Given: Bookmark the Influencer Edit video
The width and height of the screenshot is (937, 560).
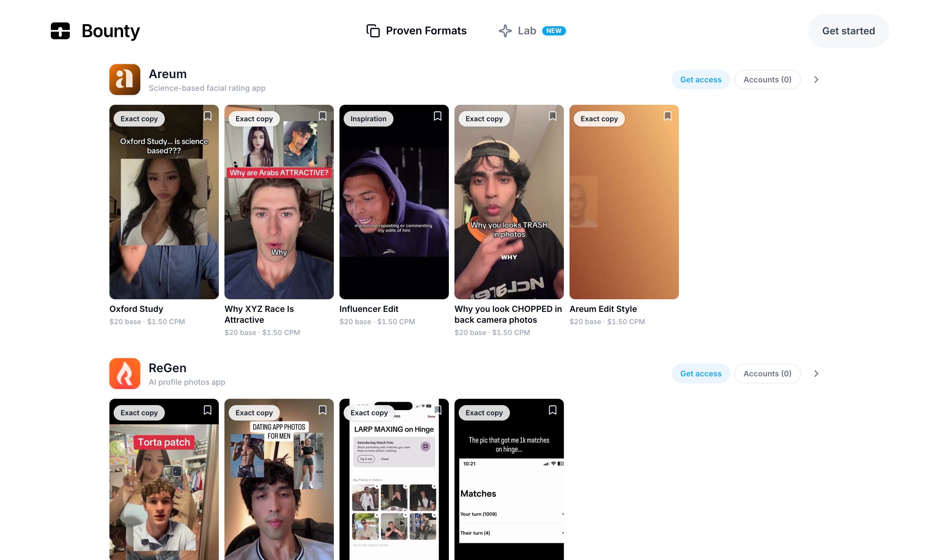Looking at the screenshot, I should pyautogui.click(x=438, y=116).
